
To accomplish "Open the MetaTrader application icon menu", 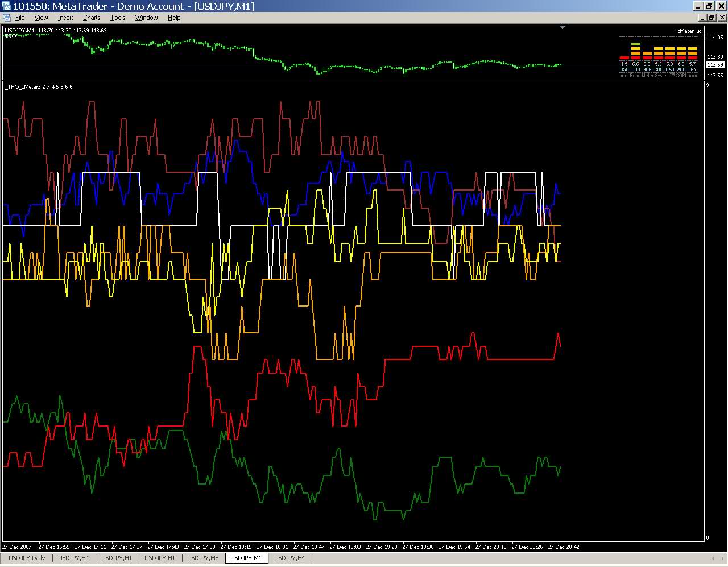I will [6, 6].
